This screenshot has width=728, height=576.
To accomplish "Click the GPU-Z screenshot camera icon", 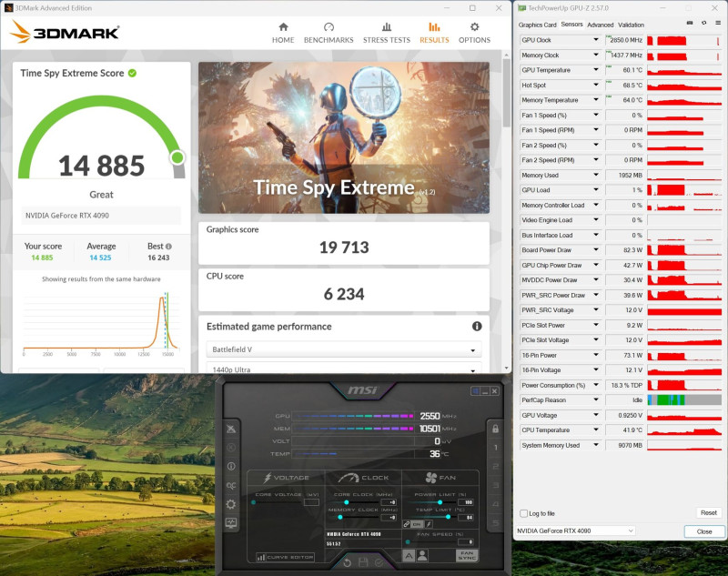I will [x=690, y=23].
